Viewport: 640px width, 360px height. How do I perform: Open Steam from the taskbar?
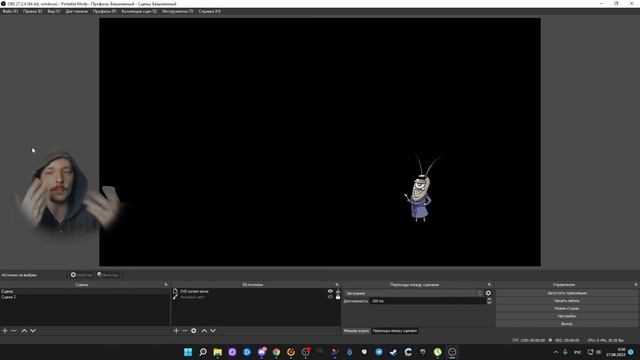click(393, 352)
